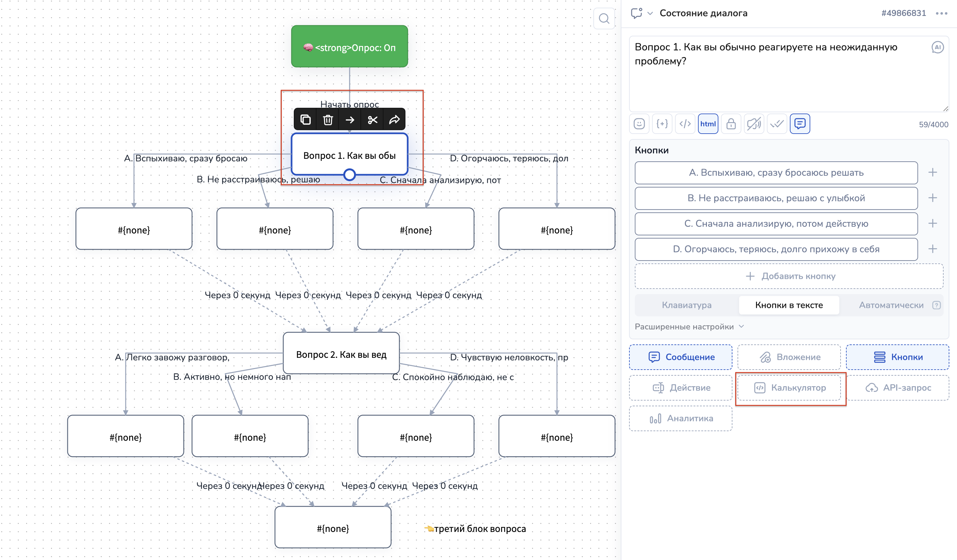
Task: Click the Калькулятор block button
Action: [789, 388]
